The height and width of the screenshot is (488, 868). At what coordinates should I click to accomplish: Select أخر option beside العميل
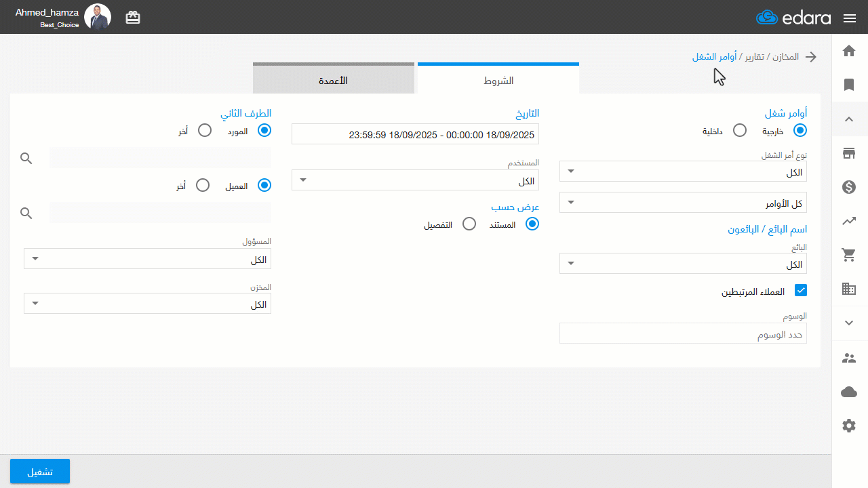click(202, 185)
